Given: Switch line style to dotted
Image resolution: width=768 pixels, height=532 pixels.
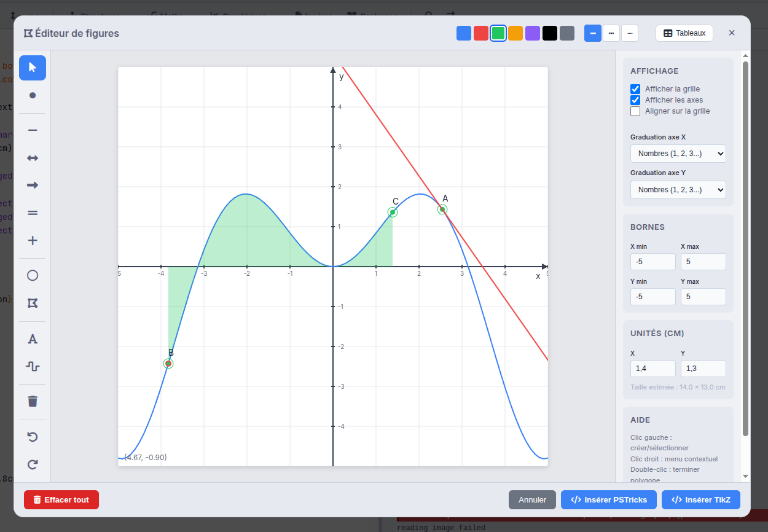Looking at the screenshot, I should pos(629,33).
